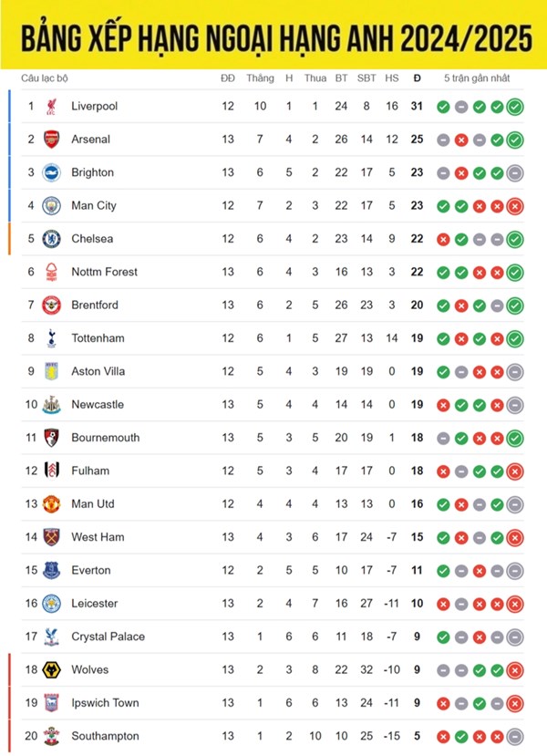Click the Tottenham cockerel logo
The width and height of the screenshot is (547, 756).
[x=52, y=338]
